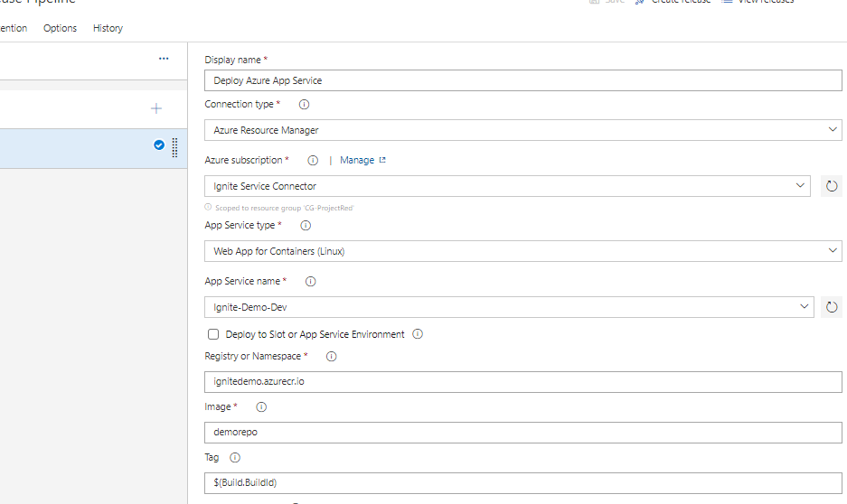Click the Tag input field
This screenshot has width=847, height=504.
pos(522,483)
